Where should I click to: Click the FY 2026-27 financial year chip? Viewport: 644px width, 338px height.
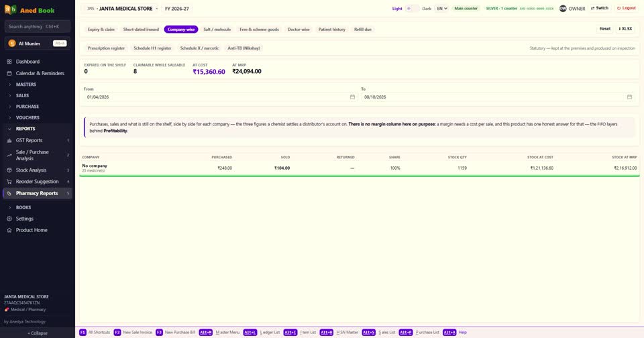[177, 8]
